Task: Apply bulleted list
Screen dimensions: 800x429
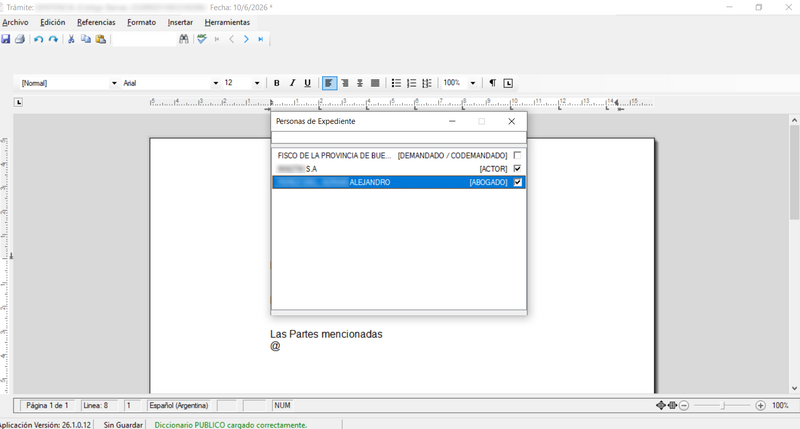Action: [396, 83]
